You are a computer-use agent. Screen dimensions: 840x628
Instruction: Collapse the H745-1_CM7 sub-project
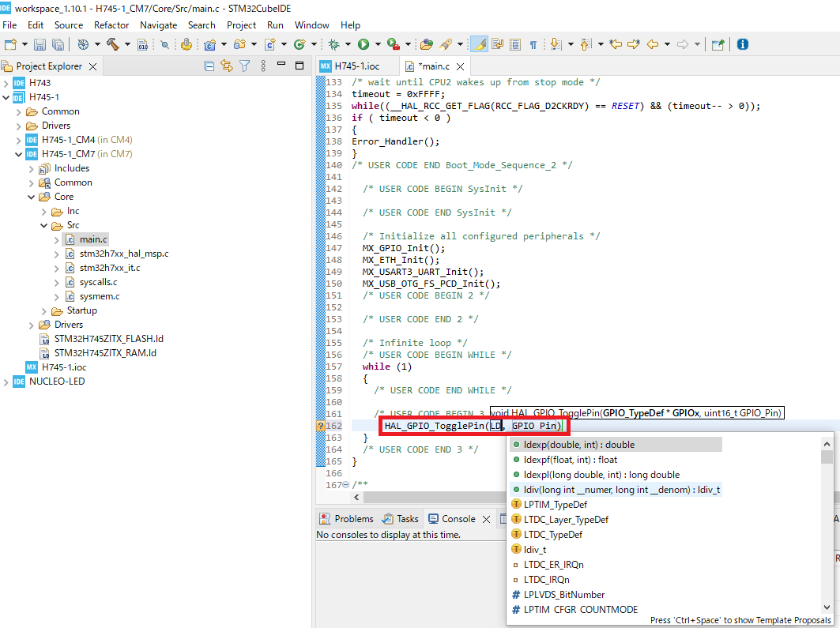point(19,154)
